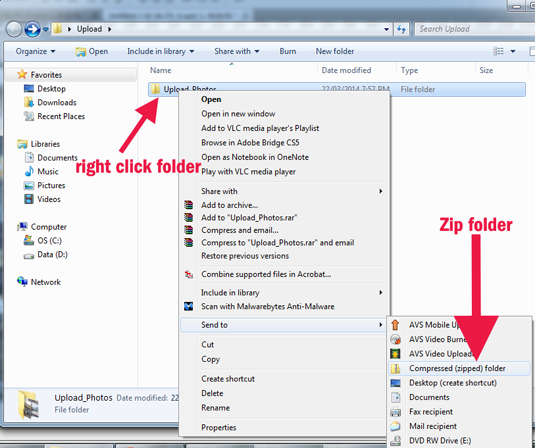535x448 pixels.
Task: Click the New folder toolbar button
Action: click(x=335, y=51)
